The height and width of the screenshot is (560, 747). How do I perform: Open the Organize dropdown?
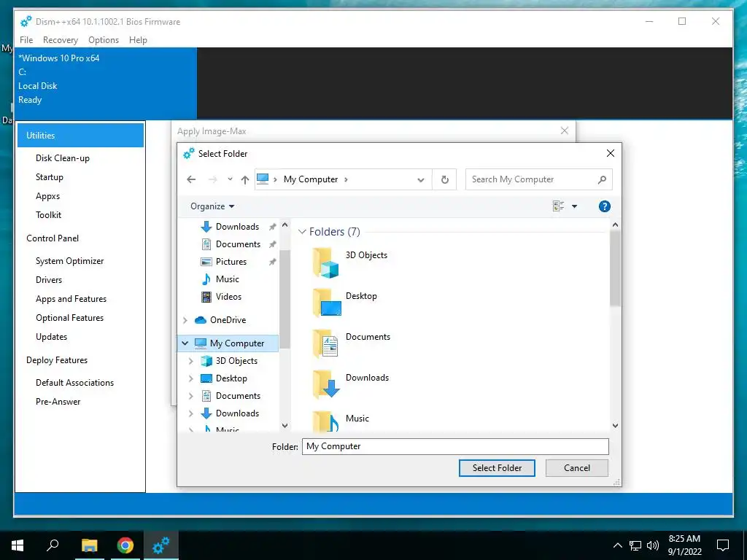point(212,206)
